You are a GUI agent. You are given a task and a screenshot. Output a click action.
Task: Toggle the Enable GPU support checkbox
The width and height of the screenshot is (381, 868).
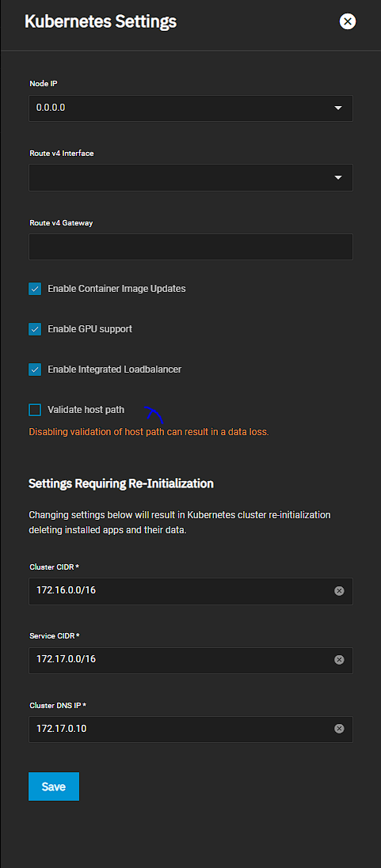pos(35,329)
